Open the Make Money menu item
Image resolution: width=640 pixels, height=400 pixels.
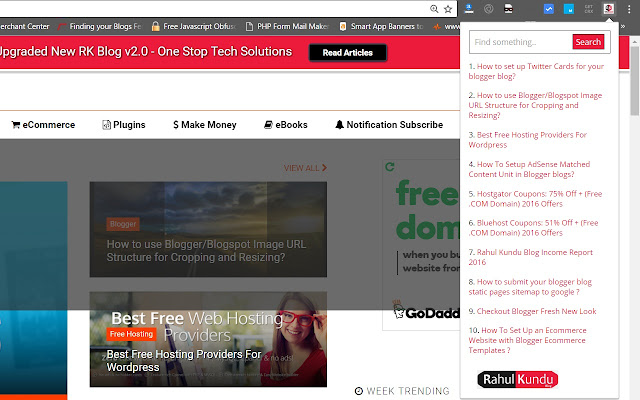pos(205,125)
